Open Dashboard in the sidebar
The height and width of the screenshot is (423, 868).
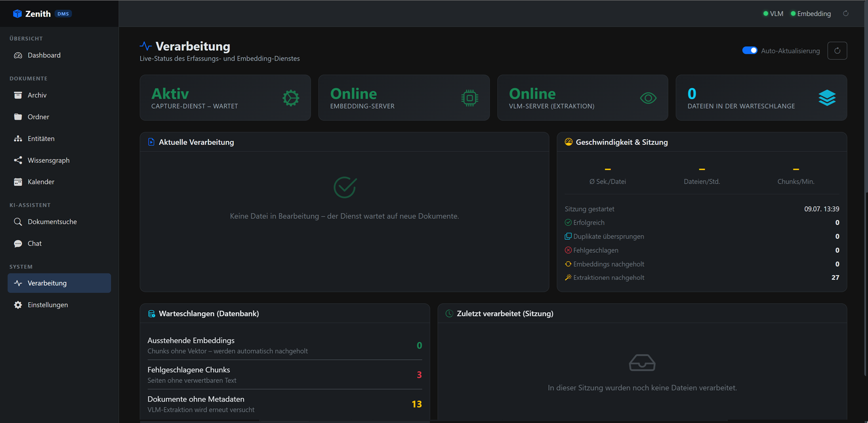59,55
